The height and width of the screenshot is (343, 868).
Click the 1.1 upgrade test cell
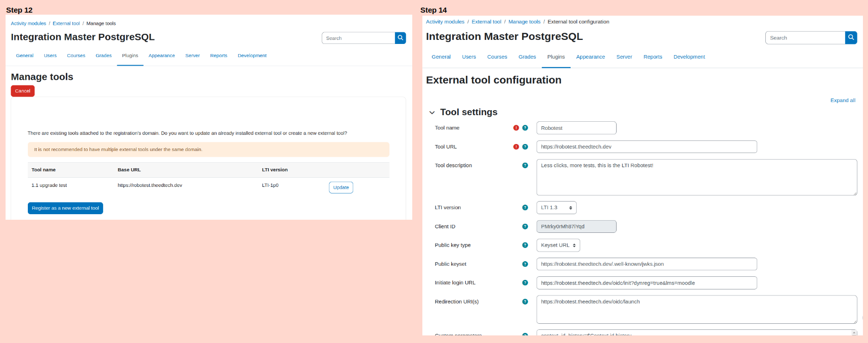[49, 185]
